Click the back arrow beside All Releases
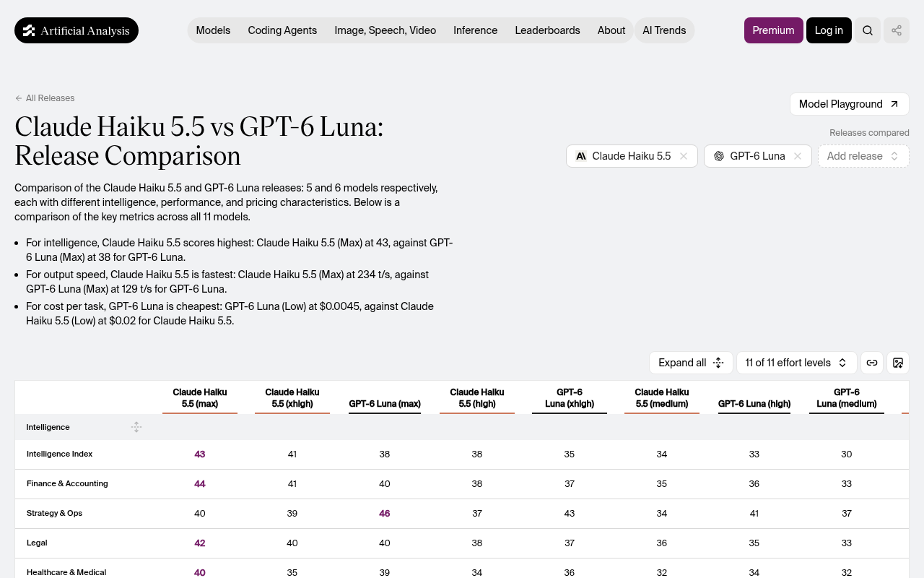Screen dimensions: 924x578 [x=19, y=98]
